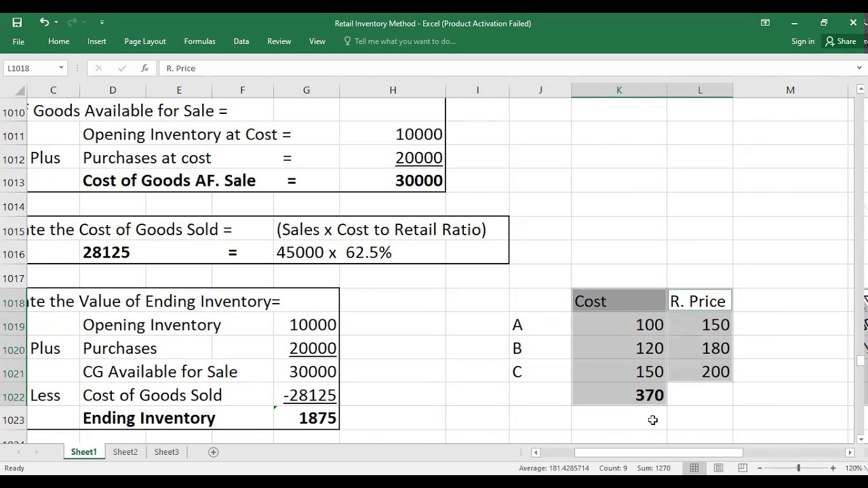This screenshot has width=868, height=488.
Task: Click the Save icon in quick access toolbar
Action: (x=17, y=22)
